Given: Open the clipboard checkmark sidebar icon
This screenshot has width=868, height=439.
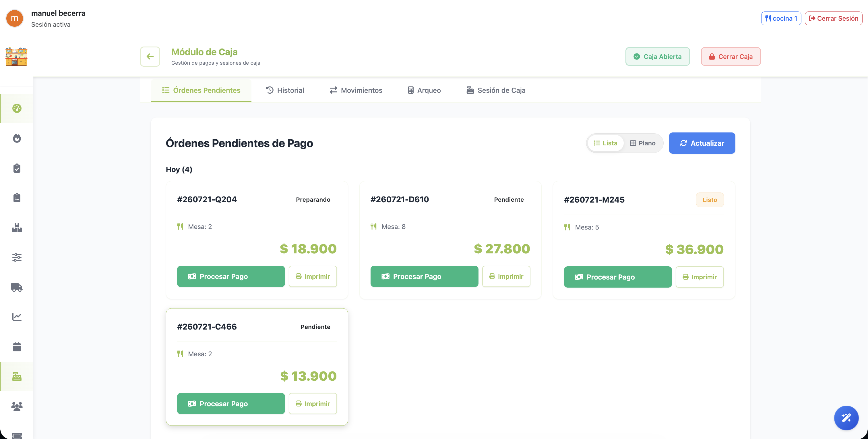Looking at the screenshot, I should [x=17, y=168].
